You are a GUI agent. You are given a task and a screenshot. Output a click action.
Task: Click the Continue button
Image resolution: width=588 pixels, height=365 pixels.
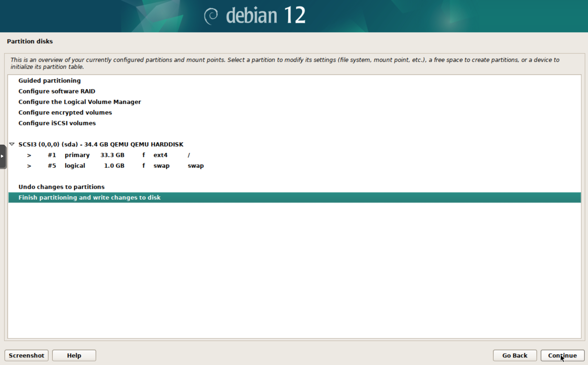pyautogui.click(x=562, y=355)
